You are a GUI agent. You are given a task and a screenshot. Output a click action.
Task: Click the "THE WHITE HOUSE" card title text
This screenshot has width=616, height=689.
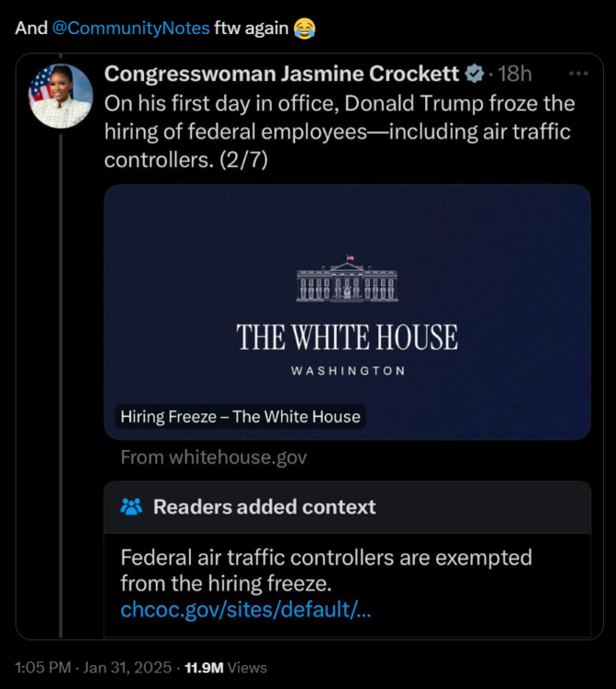tap(347, 337)
